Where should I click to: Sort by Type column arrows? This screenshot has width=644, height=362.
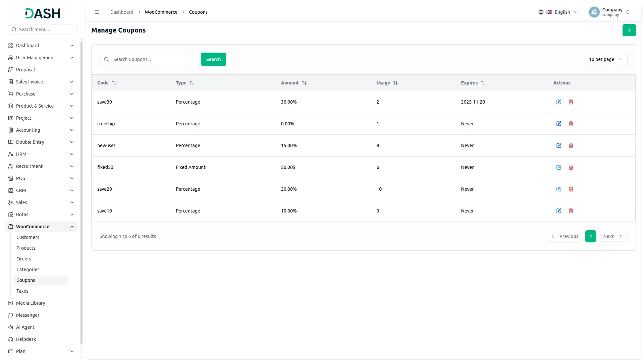coord(192,83)
